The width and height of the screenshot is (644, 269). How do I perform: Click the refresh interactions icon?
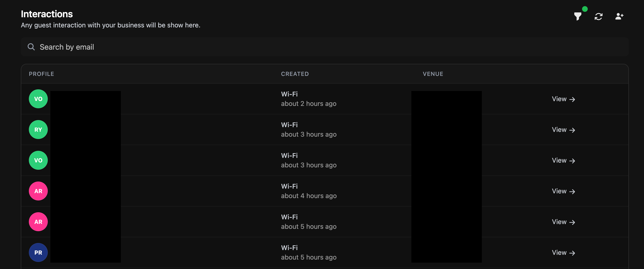(598, 17)
